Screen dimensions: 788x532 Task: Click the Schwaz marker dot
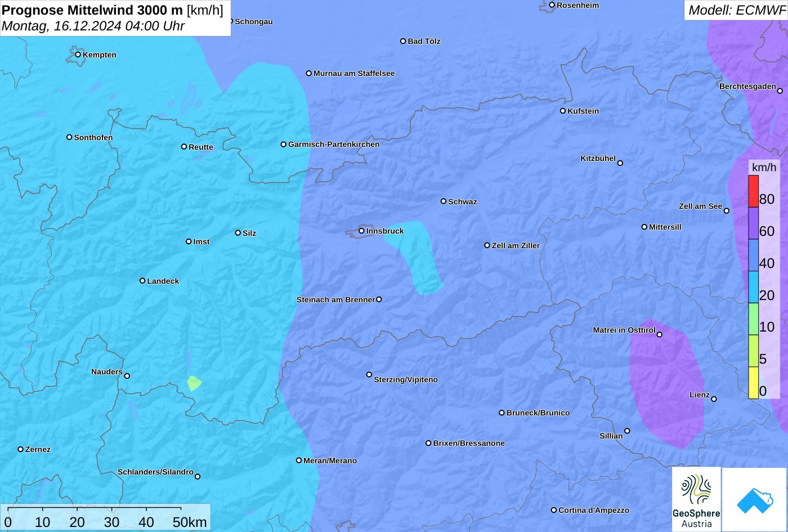click(x=444, y=201)
